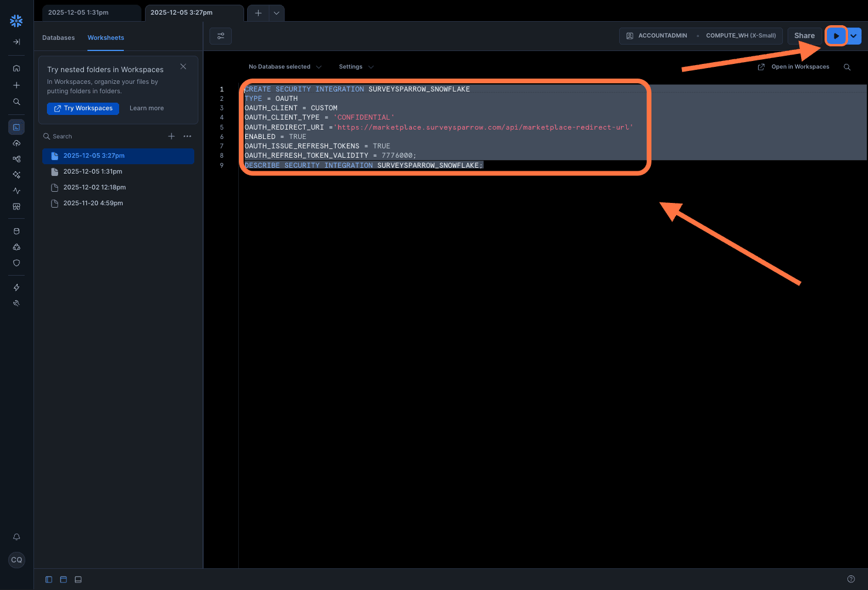
Task: Switch to the Databases tab
Action: pos(59,38)
